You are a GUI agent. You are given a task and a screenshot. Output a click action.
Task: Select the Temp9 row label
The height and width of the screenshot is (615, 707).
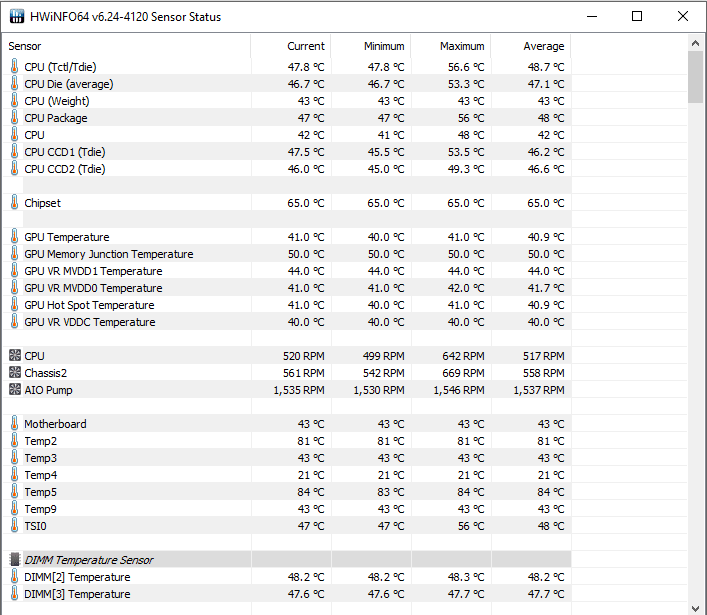tap(41, 509)
